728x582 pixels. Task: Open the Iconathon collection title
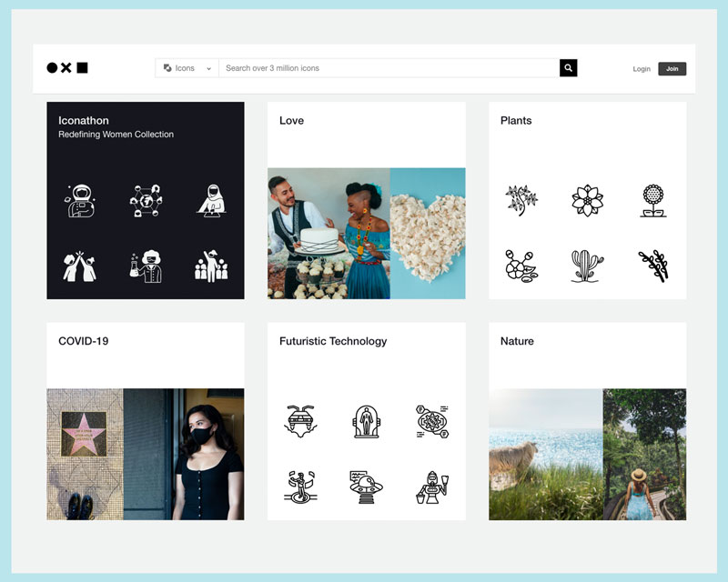(84, 121)
